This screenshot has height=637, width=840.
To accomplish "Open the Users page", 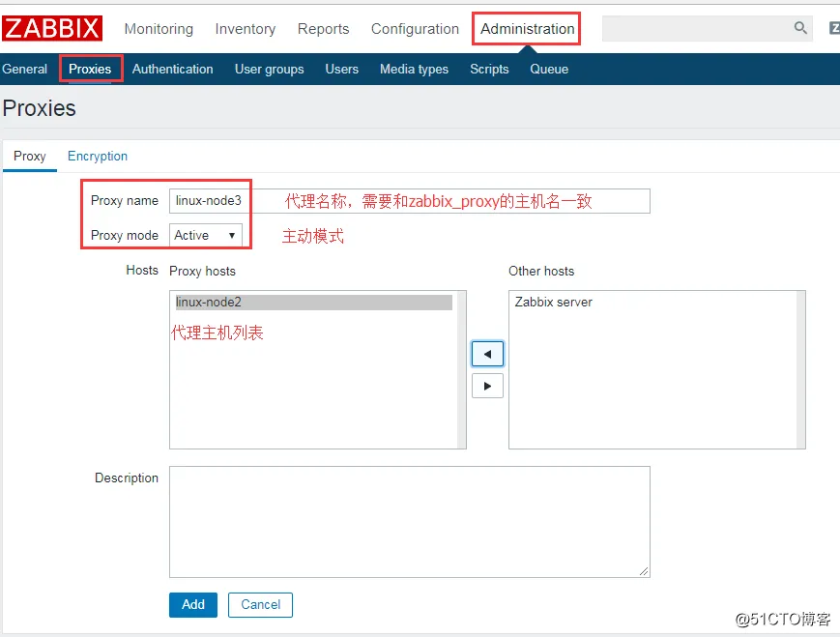I will pos(342,69).
